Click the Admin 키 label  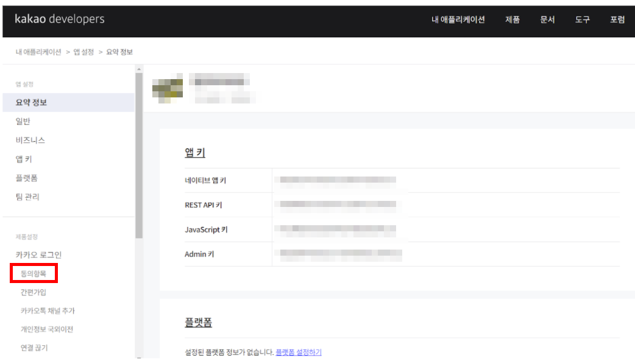click(x=199, y=254)
